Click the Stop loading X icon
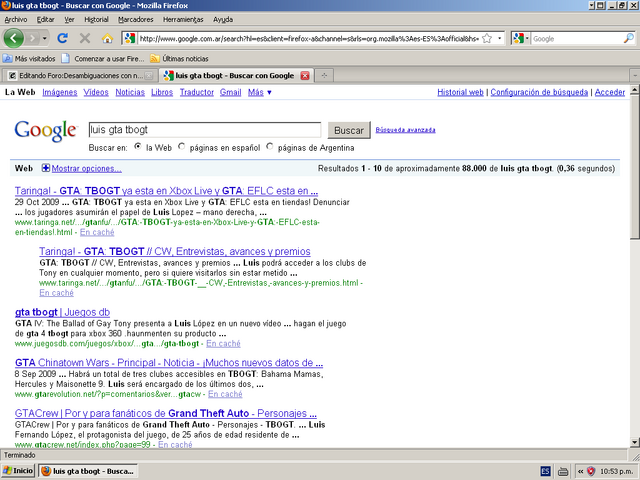640x480 pixels. [85, 38]
